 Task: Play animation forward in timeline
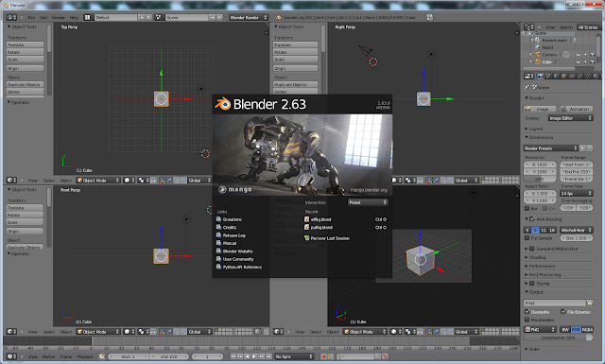(254, 356)
